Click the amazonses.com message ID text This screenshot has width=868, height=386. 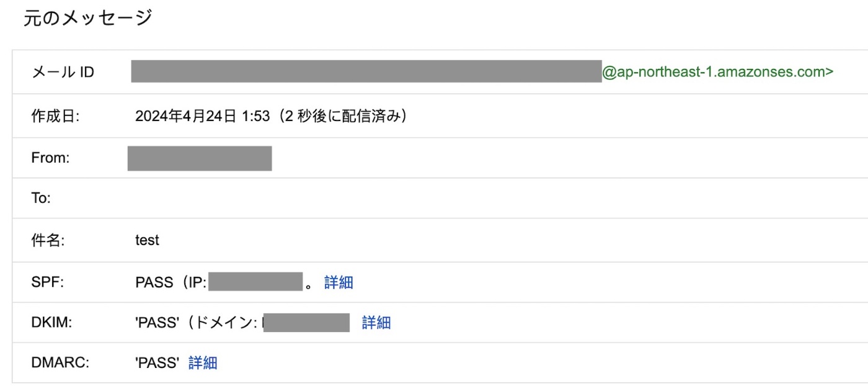tap(717, 72)
